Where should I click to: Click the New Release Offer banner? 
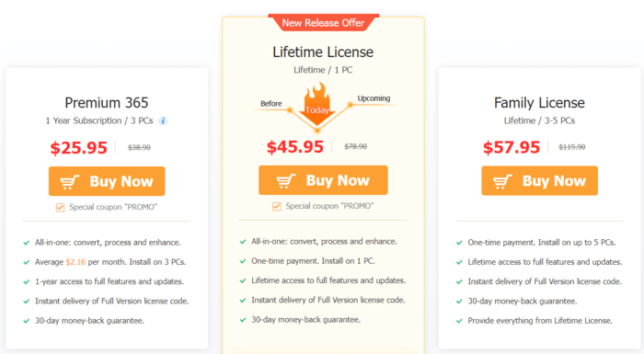[323, 23]
